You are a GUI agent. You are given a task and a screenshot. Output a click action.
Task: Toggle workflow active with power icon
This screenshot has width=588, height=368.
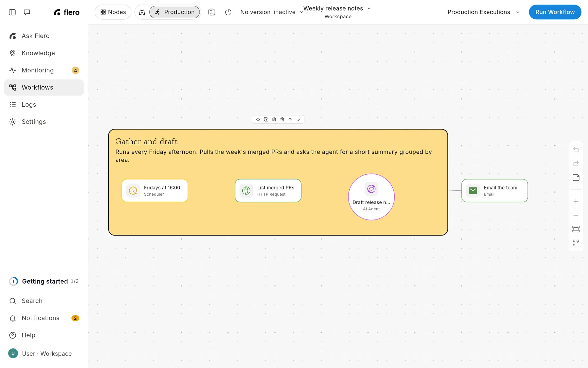coord(228,12)
